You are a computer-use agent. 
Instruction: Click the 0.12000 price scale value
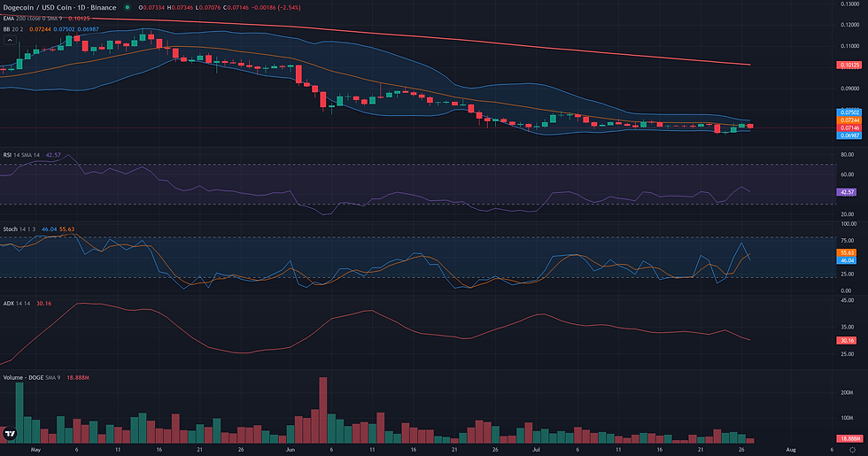tap(849, 25)
